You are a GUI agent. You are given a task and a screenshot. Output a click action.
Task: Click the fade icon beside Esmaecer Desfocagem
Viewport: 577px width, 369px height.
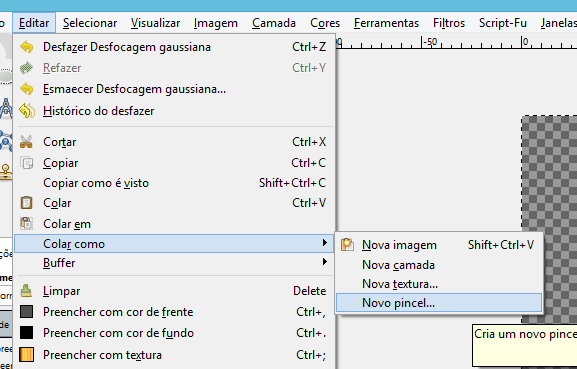26,89
